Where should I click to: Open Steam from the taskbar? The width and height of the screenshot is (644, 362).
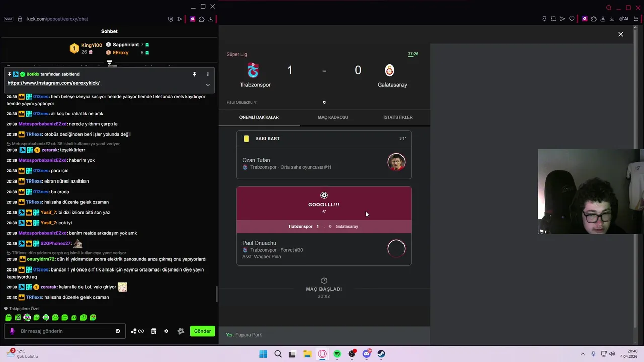click(x=381, y=354)
